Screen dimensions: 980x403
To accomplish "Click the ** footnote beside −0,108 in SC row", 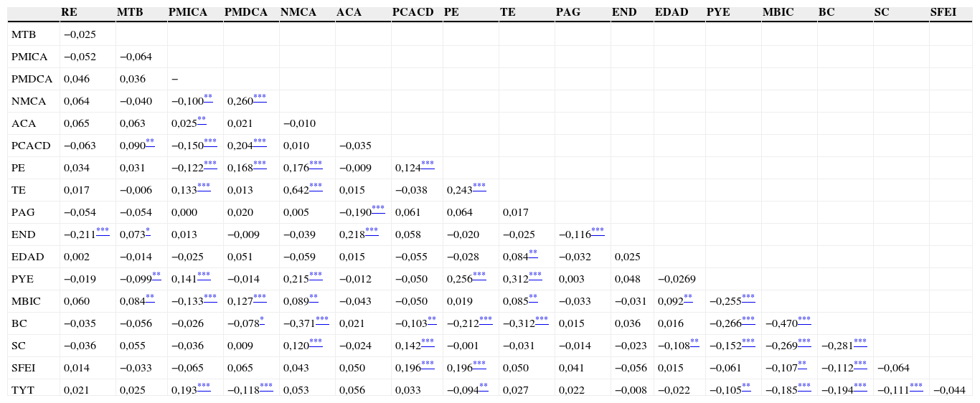I will (x=694, y=342).
